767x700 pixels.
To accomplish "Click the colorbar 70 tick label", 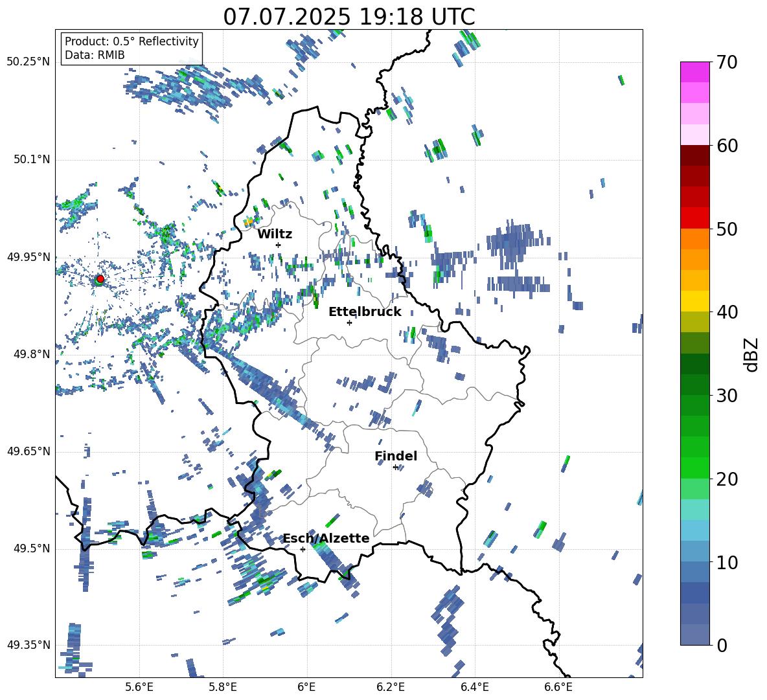I will pyautogui.click(x=727, y=63).
